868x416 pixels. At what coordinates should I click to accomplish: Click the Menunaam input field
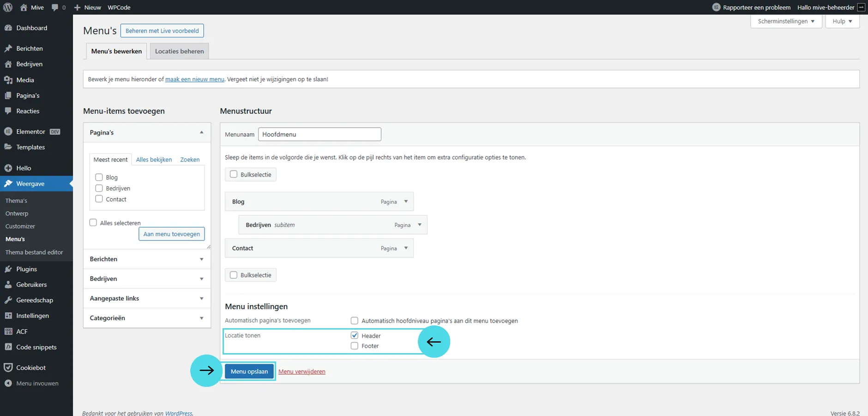319,135
